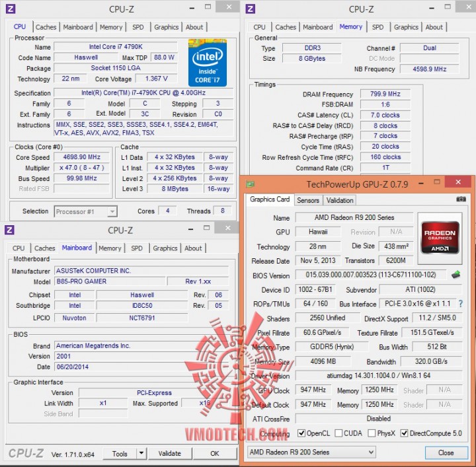Click the GPU-Z screenshot camera icon
Image resolution: width=476 pixels, height=467 pixels.
461,199
